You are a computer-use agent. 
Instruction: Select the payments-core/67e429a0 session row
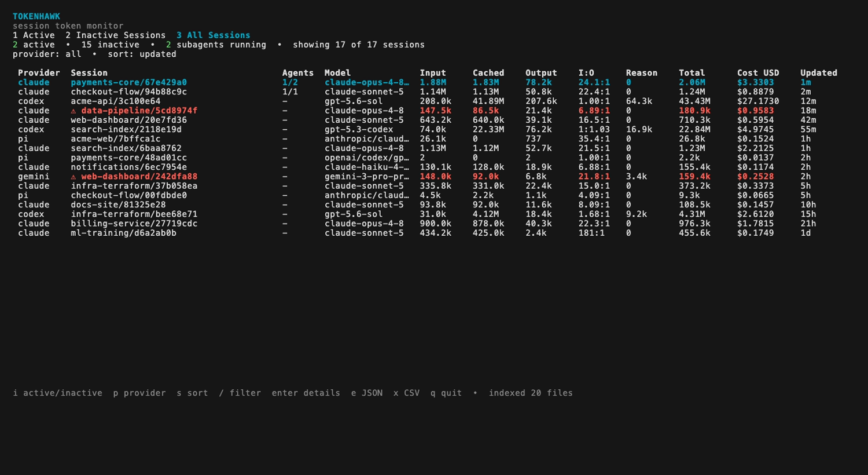(x=428, y=82)
